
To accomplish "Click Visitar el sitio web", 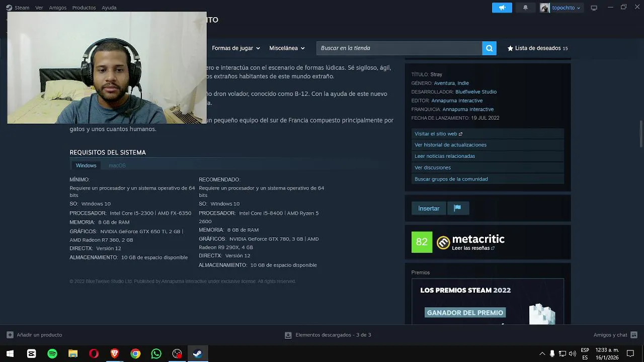I will point(488,134).
